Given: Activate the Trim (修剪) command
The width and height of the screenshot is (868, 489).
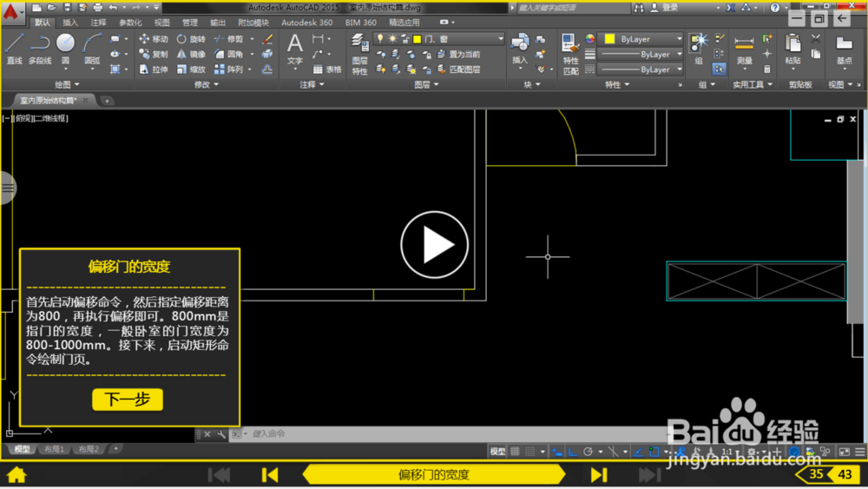Looking at the screenshot, I should pyautogui.click(x=229, y=39).
